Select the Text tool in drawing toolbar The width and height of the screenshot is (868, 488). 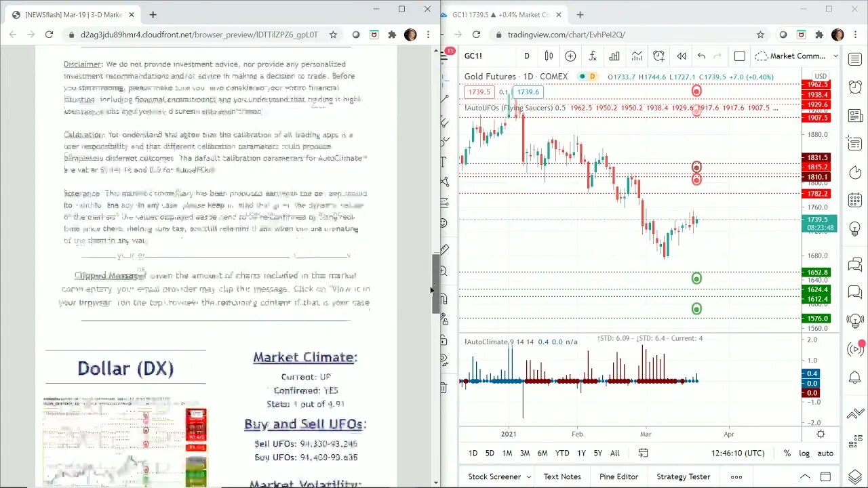(443, 161)
